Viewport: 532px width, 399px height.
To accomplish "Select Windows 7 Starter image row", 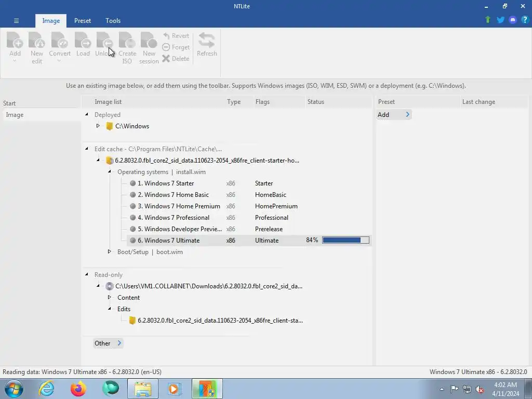I will (249, 183).
